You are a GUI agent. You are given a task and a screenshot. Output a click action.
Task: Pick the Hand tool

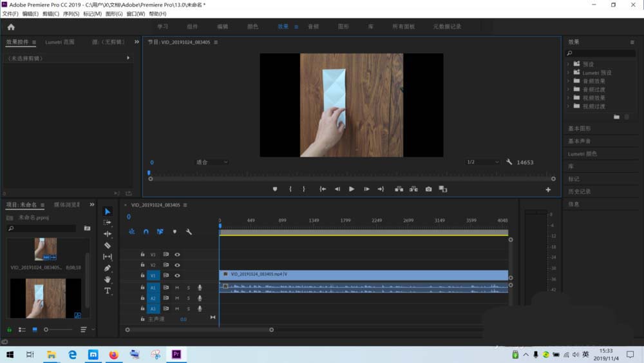[108, 280]
